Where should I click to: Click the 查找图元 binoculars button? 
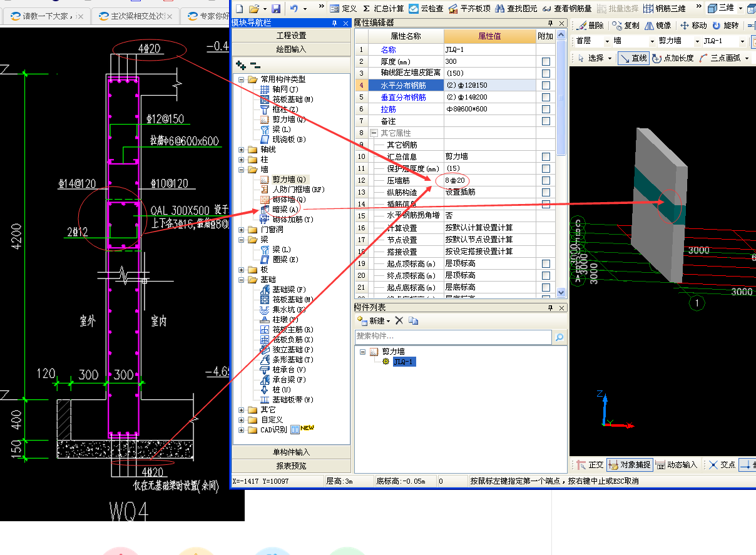pyautogui.click(x=516, y=8)
